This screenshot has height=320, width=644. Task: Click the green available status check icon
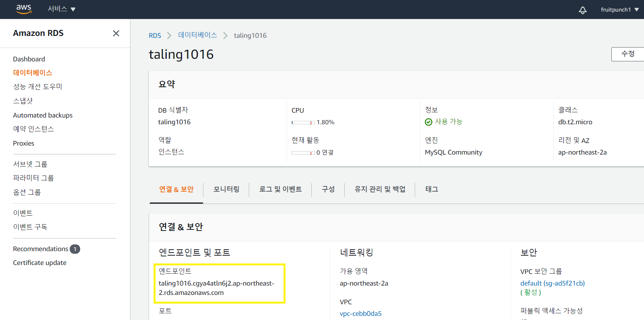(x=429, y=122)
